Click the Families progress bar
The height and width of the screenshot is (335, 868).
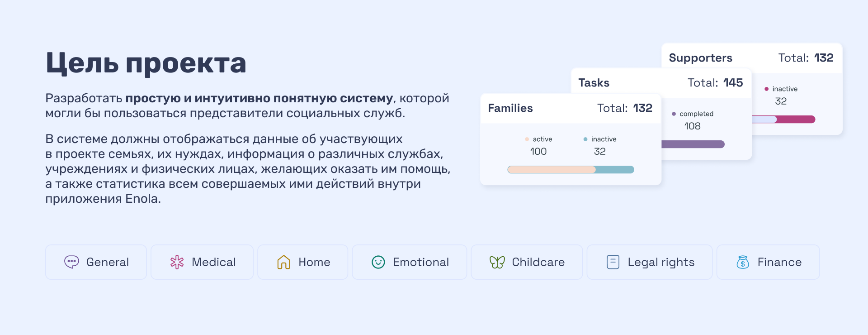click(x=571, y=170)
